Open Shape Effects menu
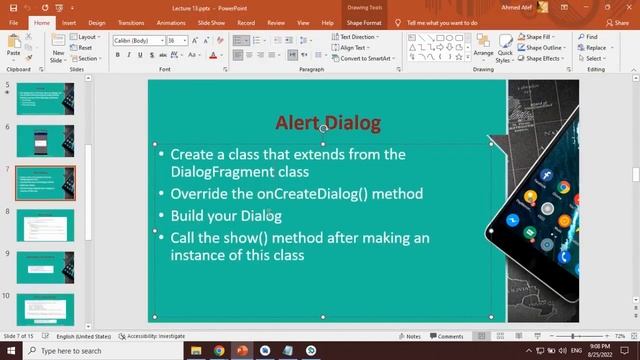This screenshot has height=360, width=640. pos(541,58)
